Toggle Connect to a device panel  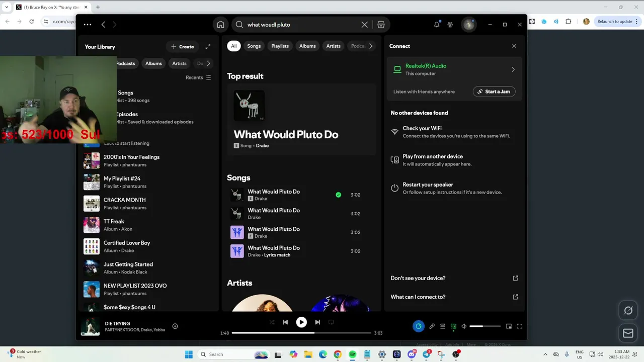pyautogui.click(x=453, y=326)
